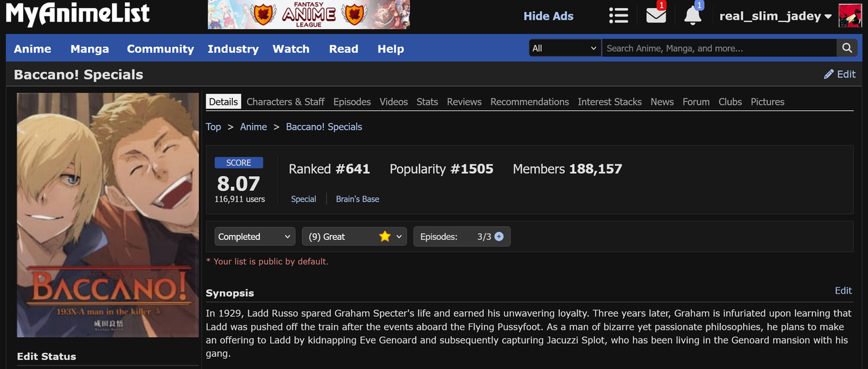
Task: Click the Synopsis Edit link
Action: click(x=843, y=291)
